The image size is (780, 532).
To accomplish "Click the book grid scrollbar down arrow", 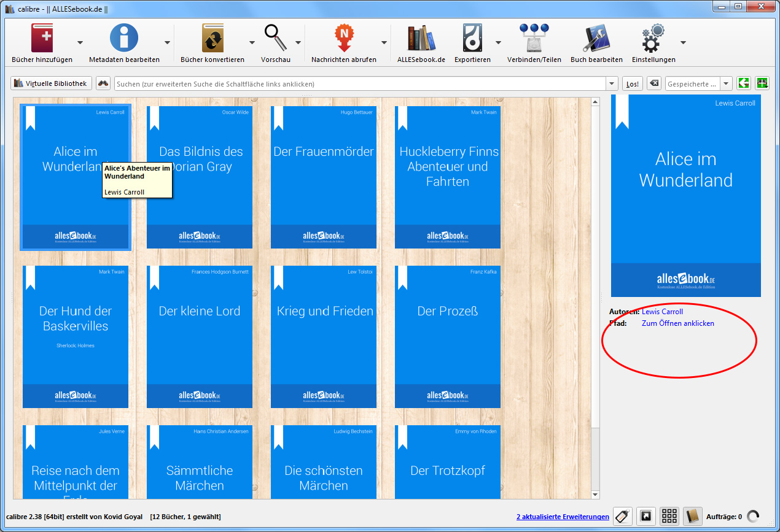I will pyautogui.click(x=595, y=495).
